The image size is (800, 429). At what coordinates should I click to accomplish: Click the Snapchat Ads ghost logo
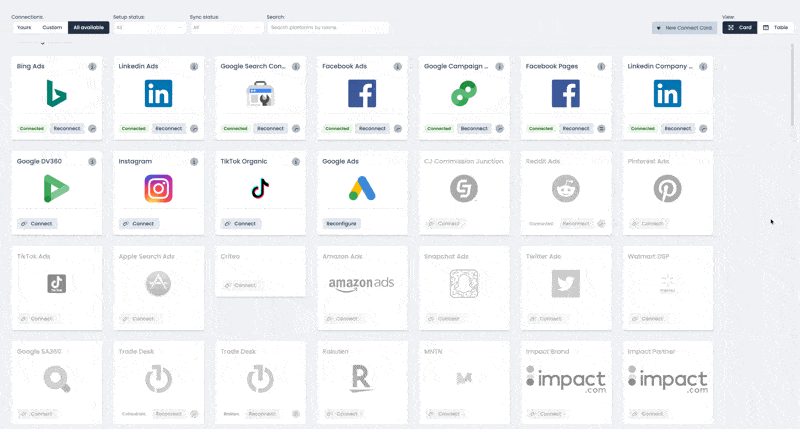pos(464,284)
